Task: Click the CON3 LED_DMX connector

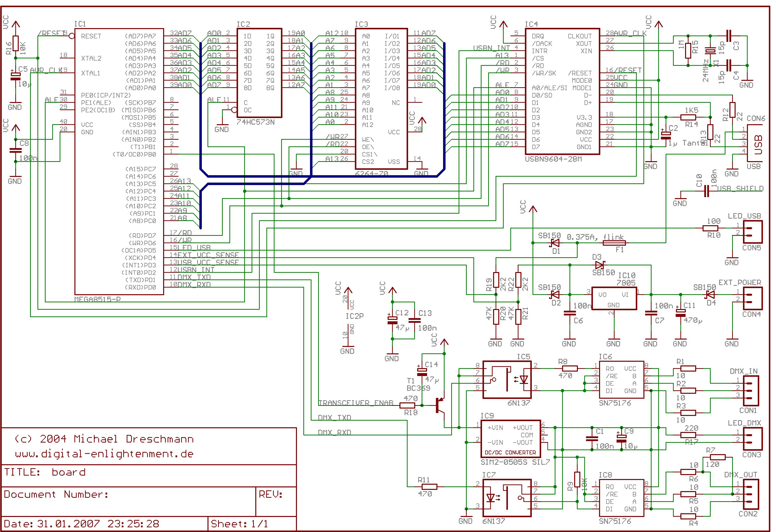Action: coord(753,439)
